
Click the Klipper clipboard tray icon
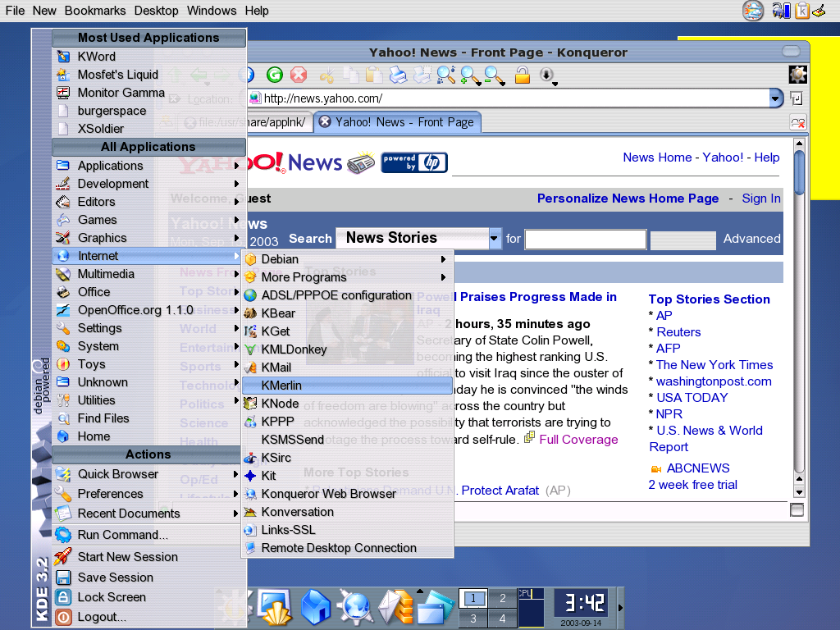point(802,11)
